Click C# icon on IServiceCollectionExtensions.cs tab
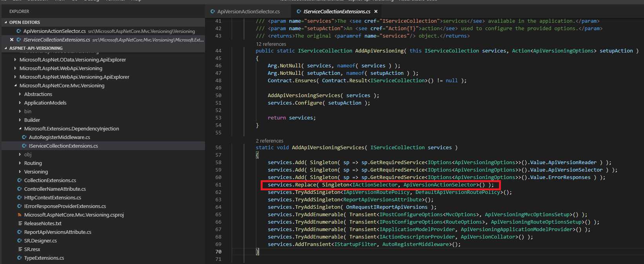The height and width of the screenshot is (264, 644). coord(299,11)
